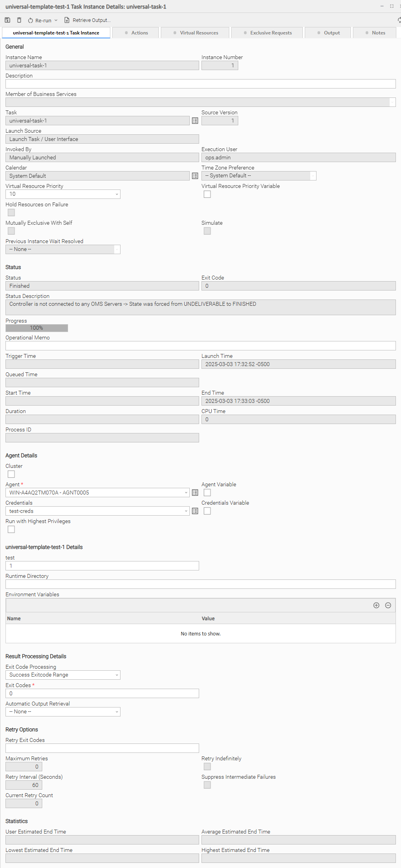Add an environment variable with plus icon

(376, 605)
